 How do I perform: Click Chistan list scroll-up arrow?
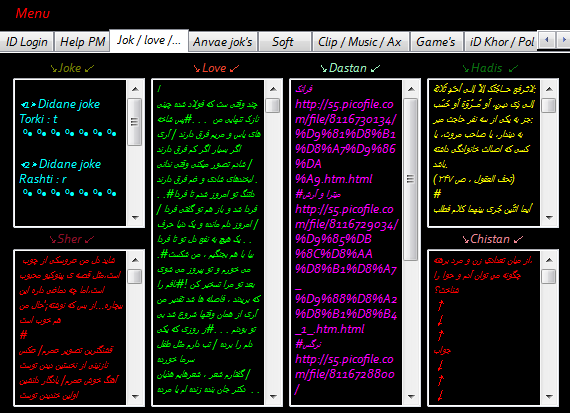coord(549,260)
